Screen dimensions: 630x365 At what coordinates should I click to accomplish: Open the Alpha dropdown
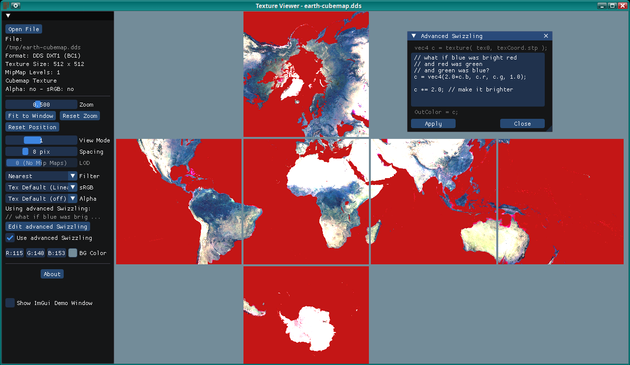(41, 199)
